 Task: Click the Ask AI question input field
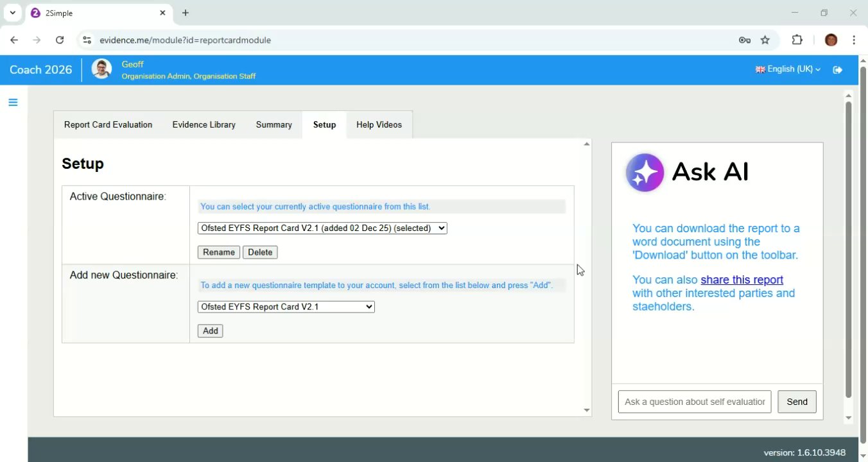(695, 402)
